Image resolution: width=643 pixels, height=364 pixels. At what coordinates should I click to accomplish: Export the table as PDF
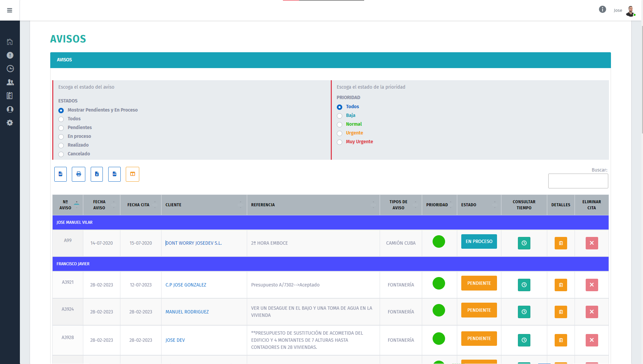(x=60, y=174)
